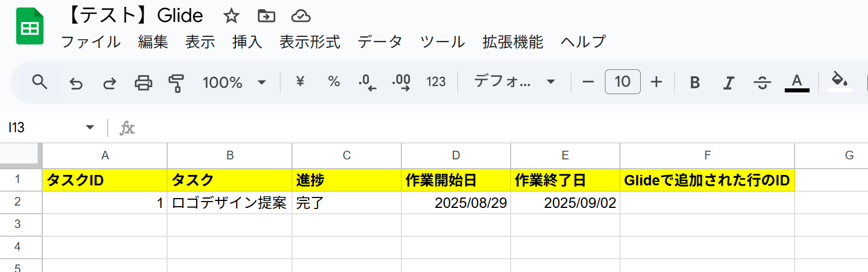This screenshot has width=868, height=272.
Task: Activate the paint format tool
Action: [x=176, y=83]
